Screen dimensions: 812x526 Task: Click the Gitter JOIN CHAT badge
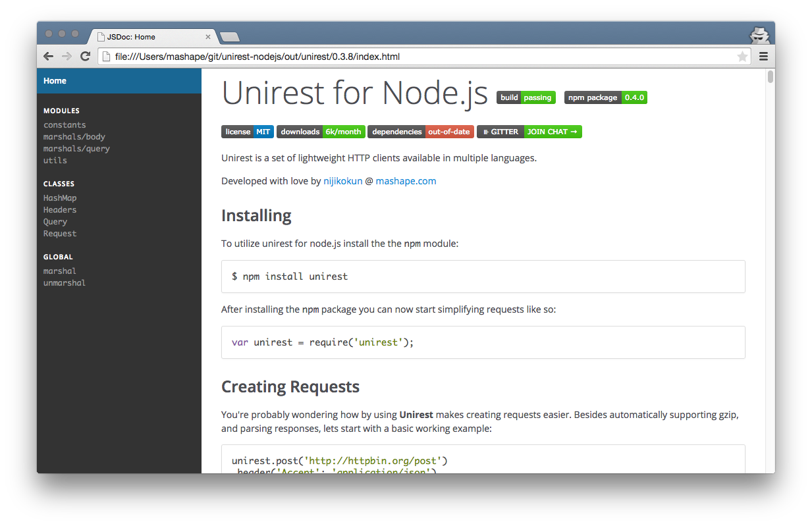(529, 132)
